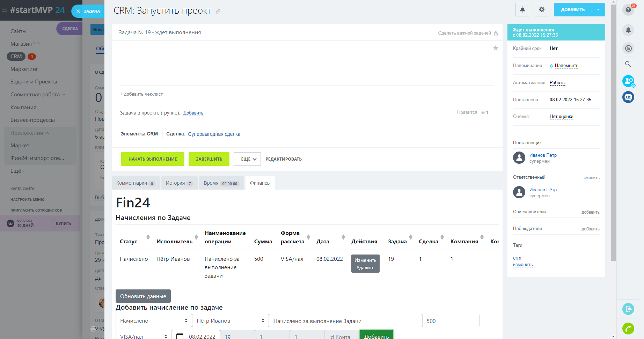Click the bell notifications icon in task header
The width and height of the screenshot is (644, 339).
click(x=522, y=10)
